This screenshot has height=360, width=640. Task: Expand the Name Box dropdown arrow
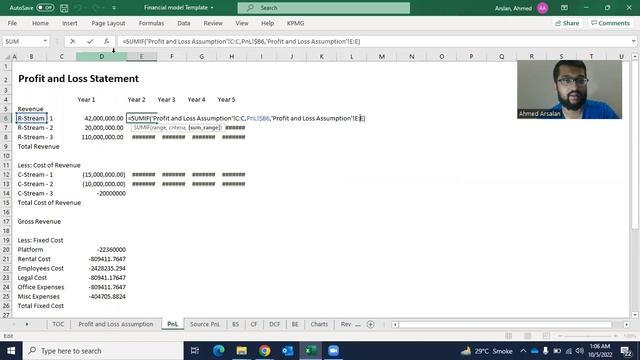click(45, 41)
